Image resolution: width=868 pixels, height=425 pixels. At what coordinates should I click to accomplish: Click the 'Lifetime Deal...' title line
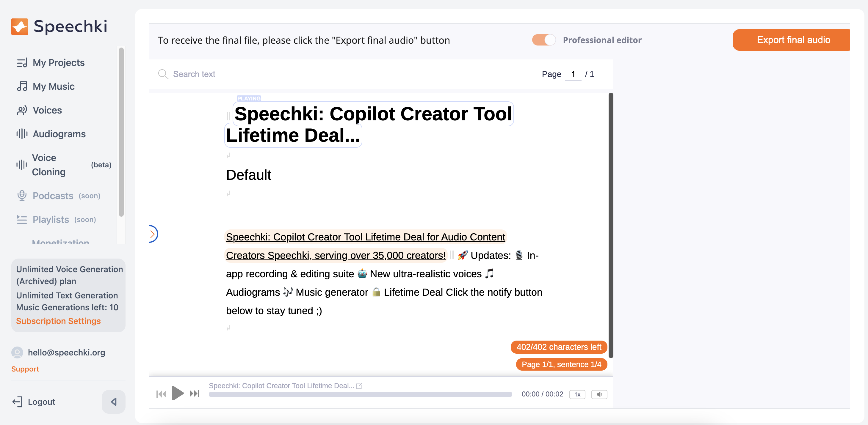click(293, 136)
